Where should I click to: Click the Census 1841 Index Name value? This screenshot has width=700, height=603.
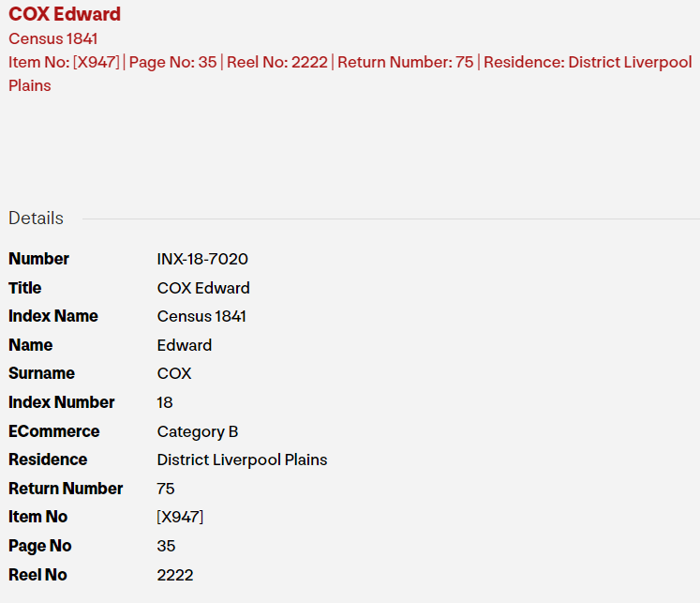[201, 316]
